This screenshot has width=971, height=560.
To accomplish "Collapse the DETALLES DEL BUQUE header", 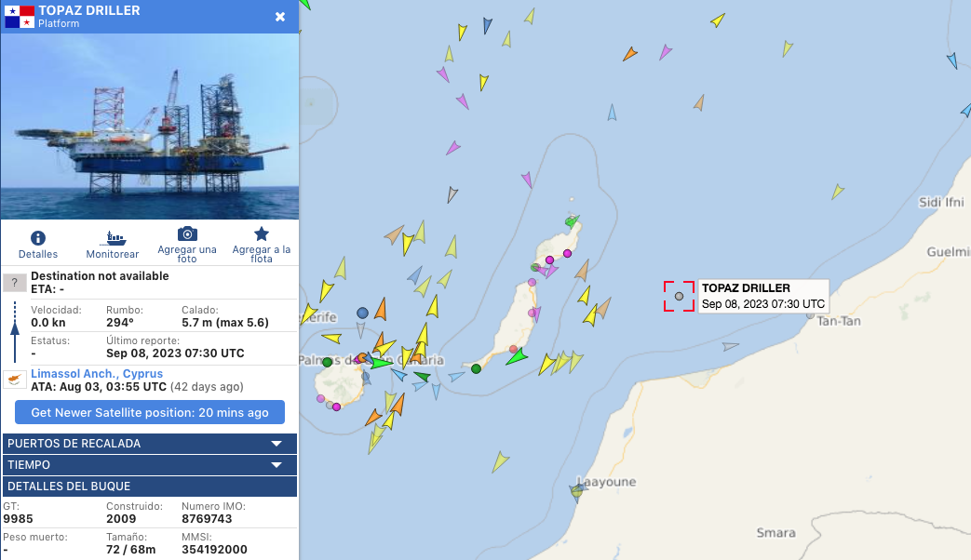I will pyautogui.click(x=150, y=487).
